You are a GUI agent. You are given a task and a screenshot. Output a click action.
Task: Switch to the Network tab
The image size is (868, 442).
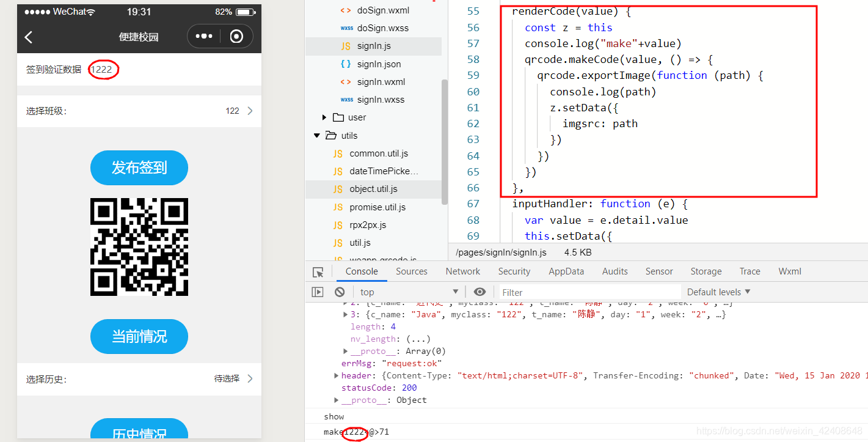[463, 271]
